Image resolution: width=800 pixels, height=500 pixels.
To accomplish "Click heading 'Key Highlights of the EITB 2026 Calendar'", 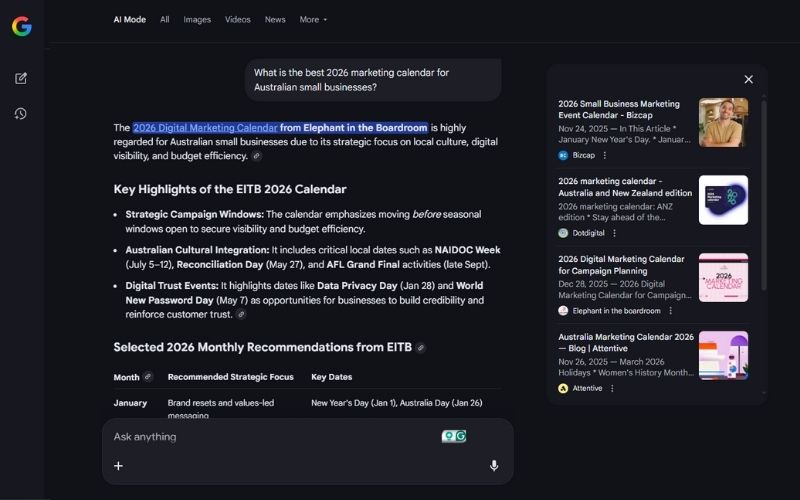I will tap(230, 189).
